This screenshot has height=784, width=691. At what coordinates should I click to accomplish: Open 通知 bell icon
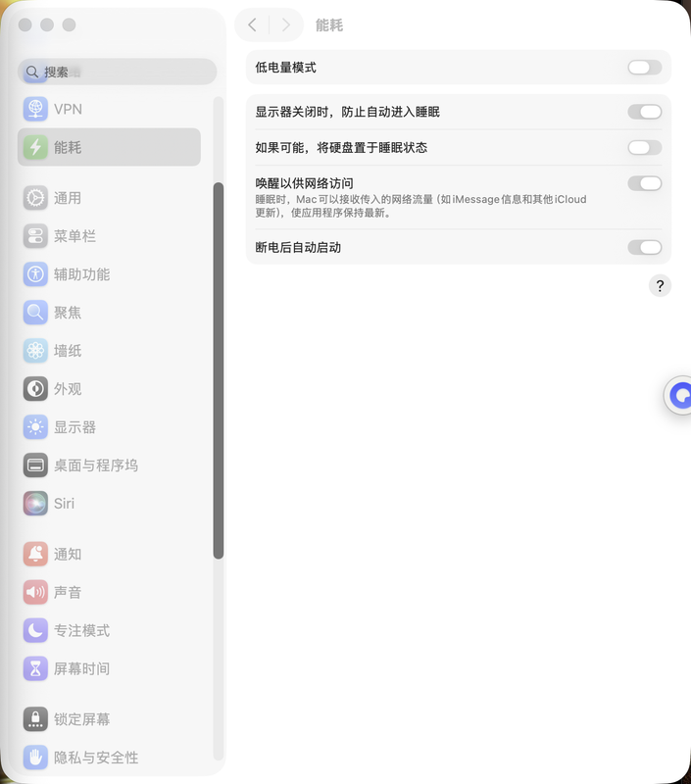point(35,554)
